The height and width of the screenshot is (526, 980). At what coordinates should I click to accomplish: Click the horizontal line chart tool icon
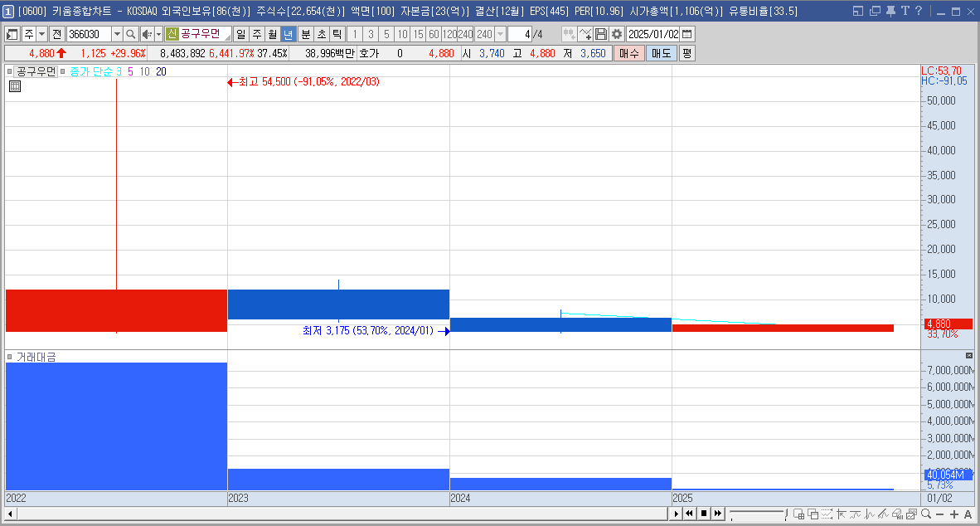point(855,514)
